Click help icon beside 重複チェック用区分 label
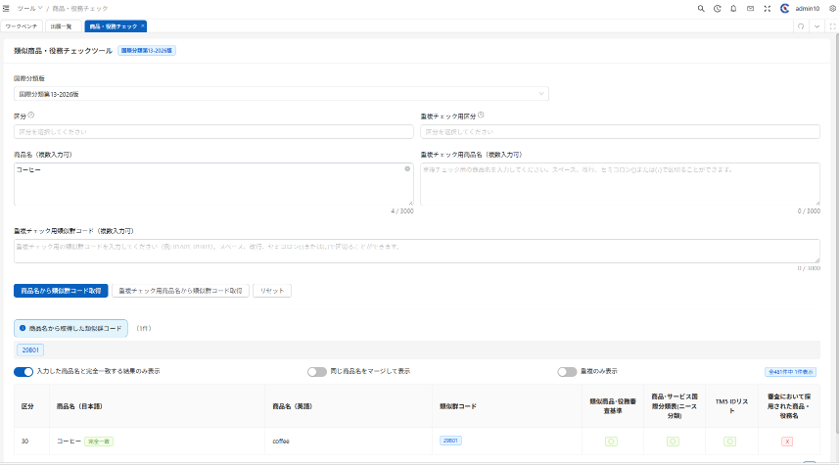 coord(481,115)
